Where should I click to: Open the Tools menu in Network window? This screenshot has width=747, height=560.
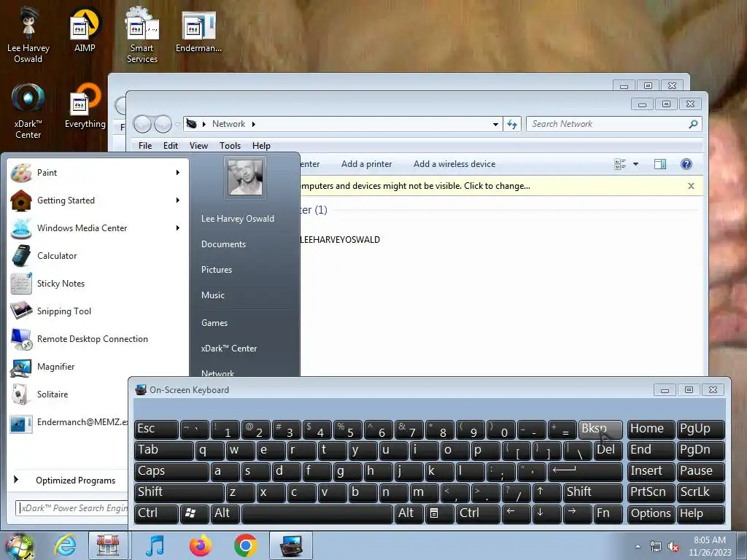click(x=230, y=146)
